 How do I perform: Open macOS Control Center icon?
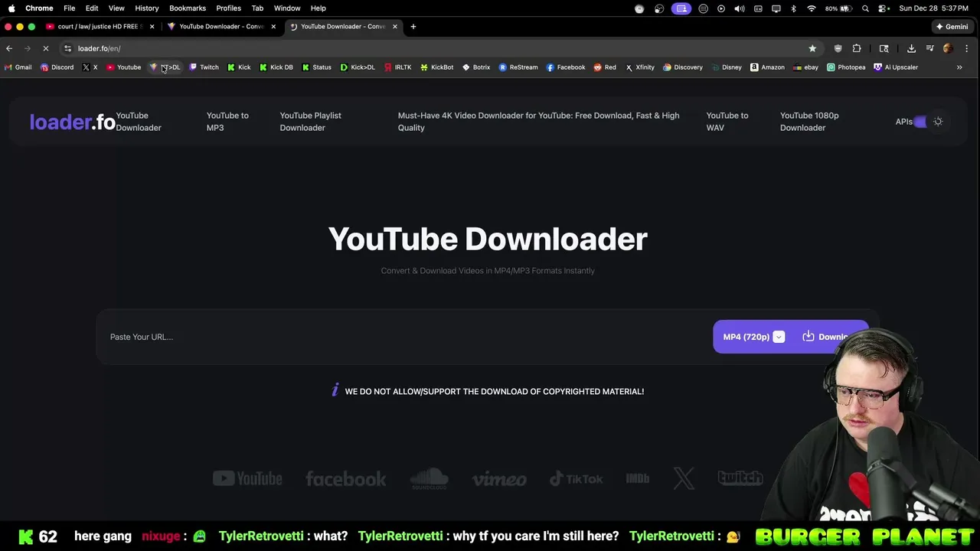click(883, 8)
